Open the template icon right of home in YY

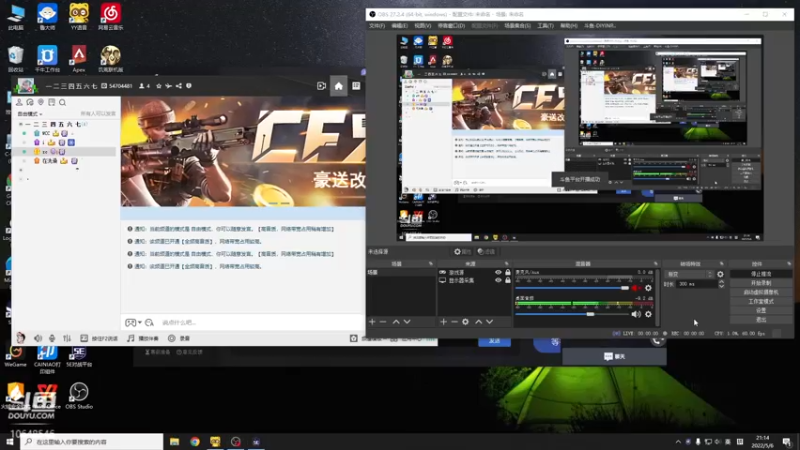coord(356,86)
